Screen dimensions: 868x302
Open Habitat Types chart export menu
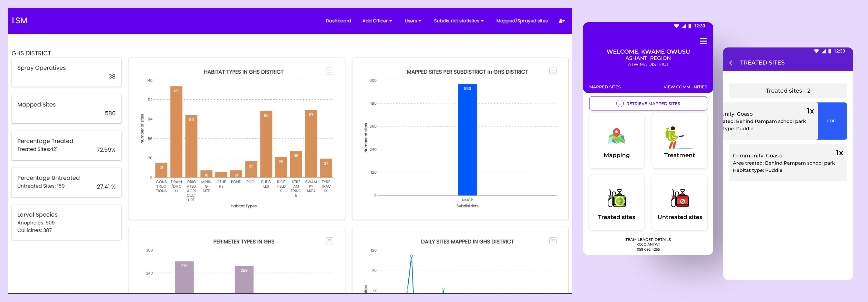329,71
